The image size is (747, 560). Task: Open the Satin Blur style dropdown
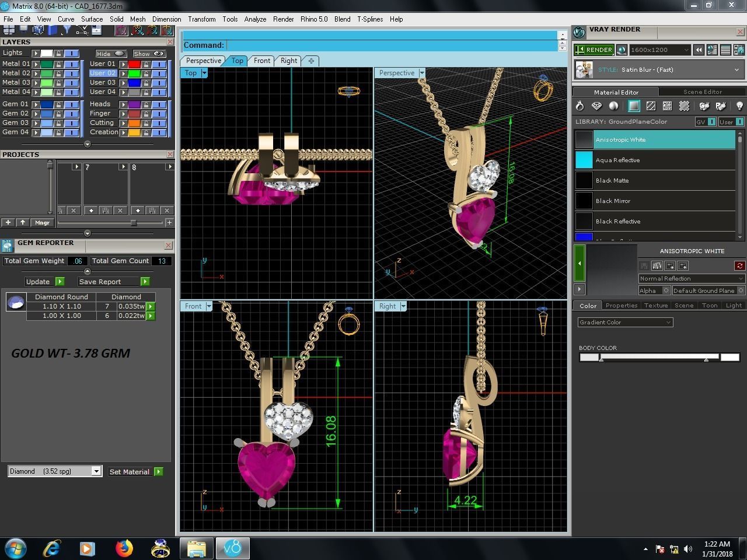660,70
